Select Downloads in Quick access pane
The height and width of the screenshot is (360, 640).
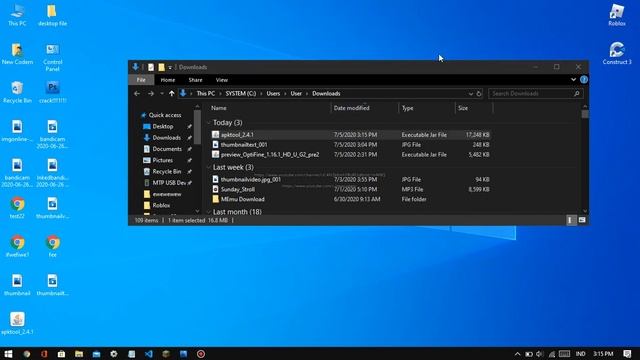(166, 138)
